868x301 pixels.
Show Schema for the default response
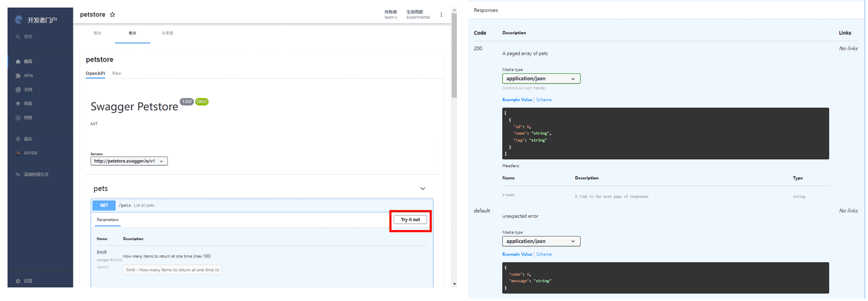coord(544,254)
